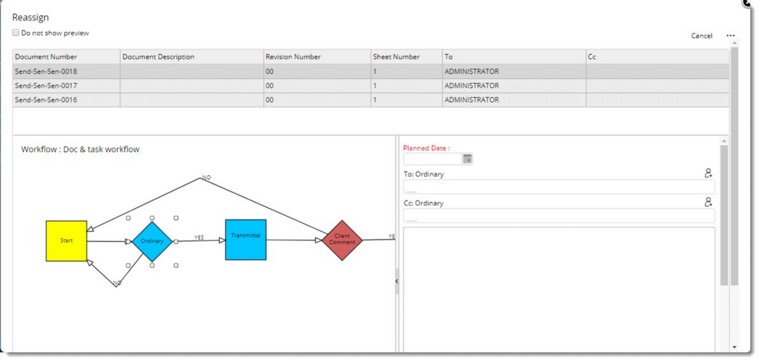Click the To: Ordinary recipient field

(559, 187)
